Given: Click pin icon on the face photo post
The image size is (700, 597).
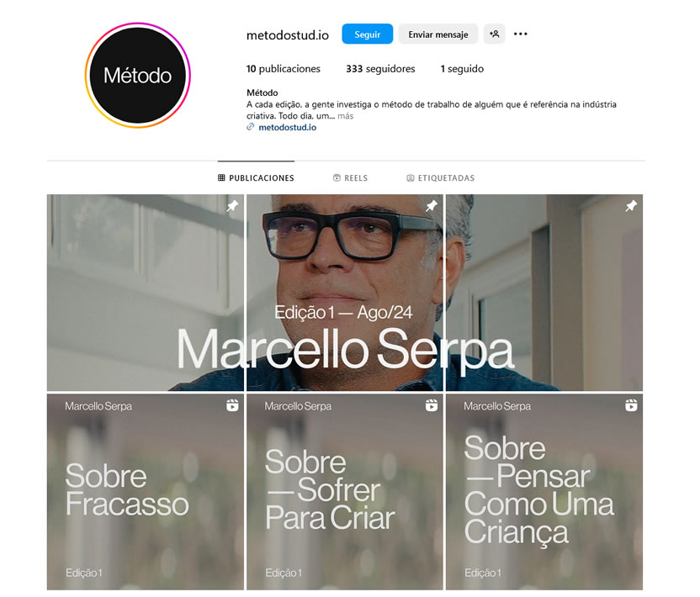Looking at the screenshot, I should point(432,206).
